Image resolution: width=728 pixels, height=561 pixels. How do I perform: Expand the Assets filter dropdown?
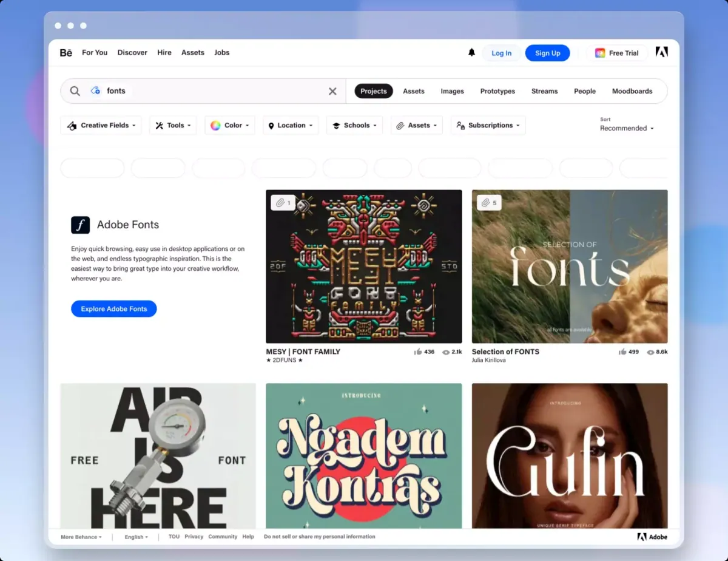coord(416,125)
